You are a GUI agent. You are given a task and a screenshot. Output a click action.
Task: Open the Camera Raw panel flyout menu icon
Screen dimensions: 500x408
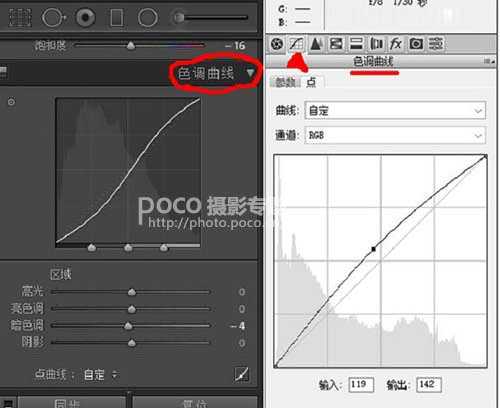[489, 61]
